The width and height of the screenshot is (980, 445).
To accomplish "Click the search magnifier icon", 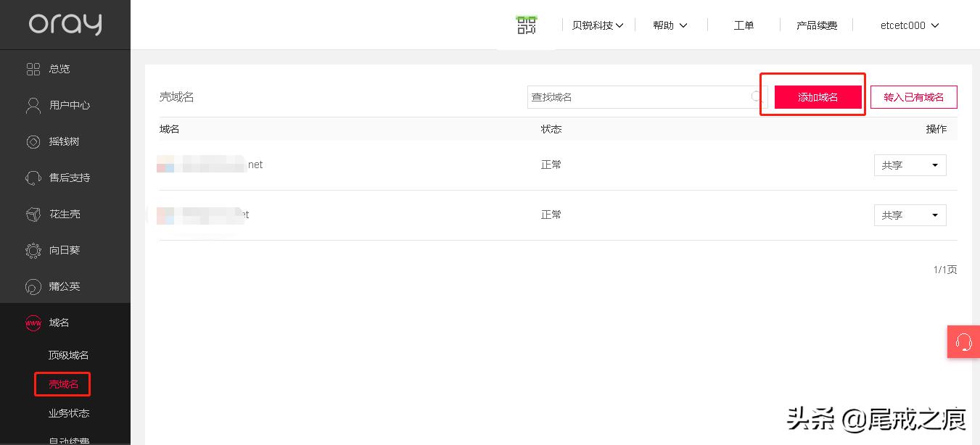I will tap(757, 96).
